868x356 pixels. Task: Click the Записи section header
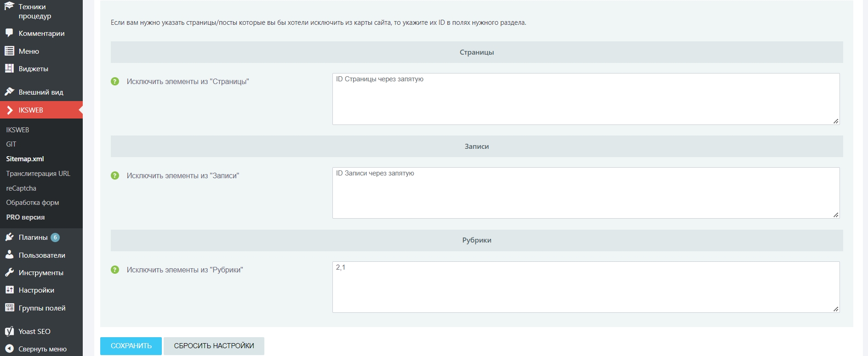coord(477,146)
